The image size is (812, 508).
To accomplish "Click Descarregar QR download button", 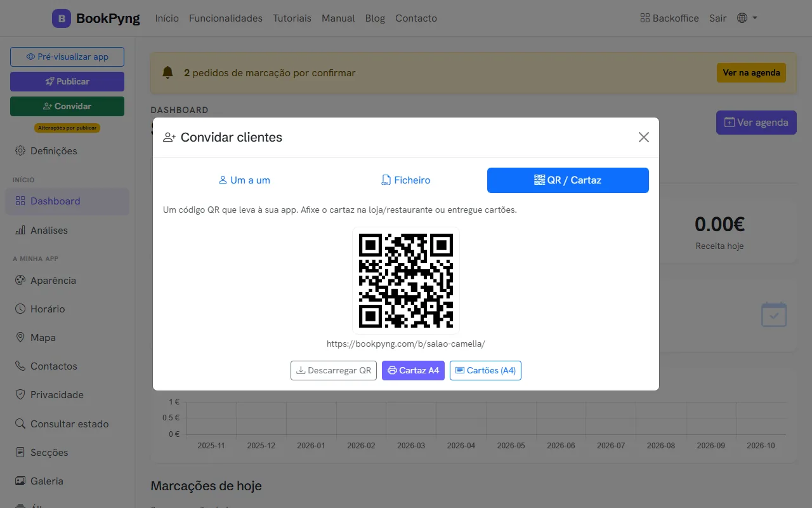I will [334, 370].
